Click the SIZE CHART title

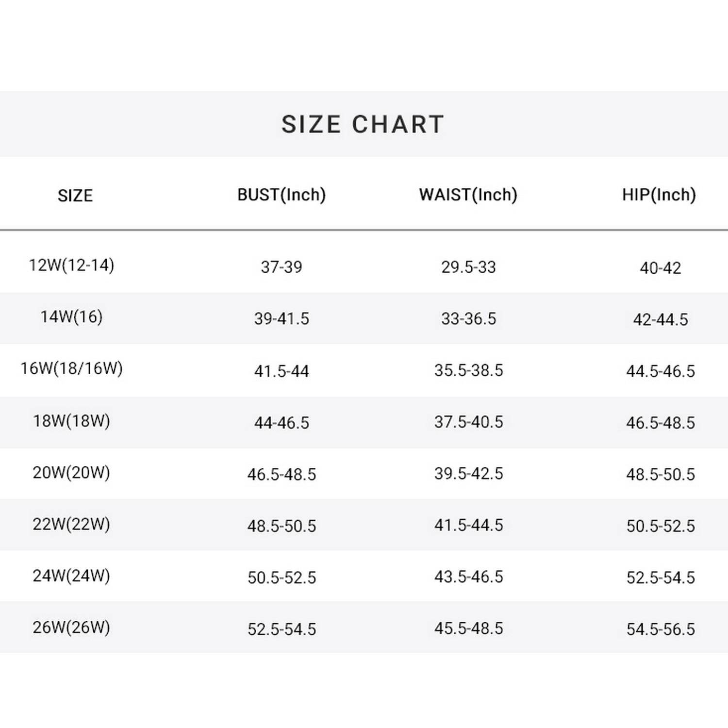[x=363, y=124]
